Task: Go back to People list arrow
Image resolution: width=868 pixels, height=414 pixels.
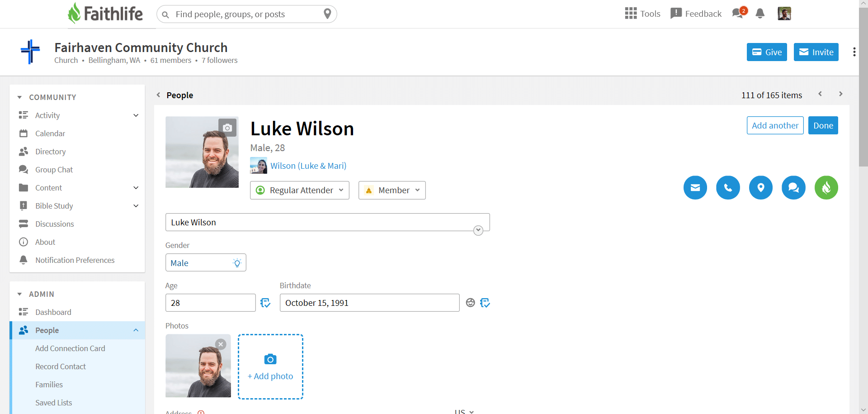Action: pos(158,95)
